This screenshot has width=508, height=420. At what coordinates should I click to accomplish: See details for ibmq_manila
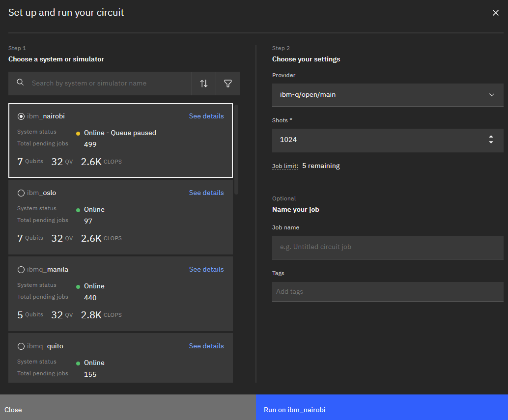[x=206, y=269]
